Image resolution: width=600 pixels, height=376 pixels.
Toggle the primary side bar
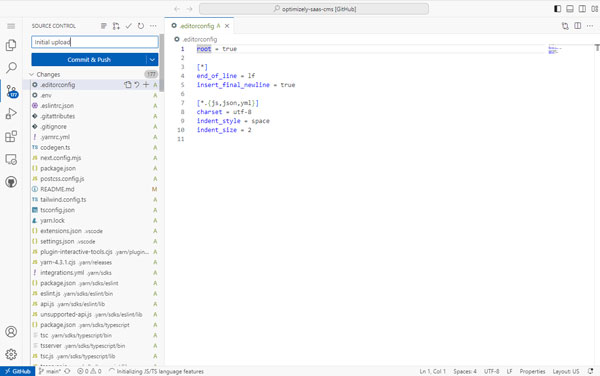click(558, 9)
